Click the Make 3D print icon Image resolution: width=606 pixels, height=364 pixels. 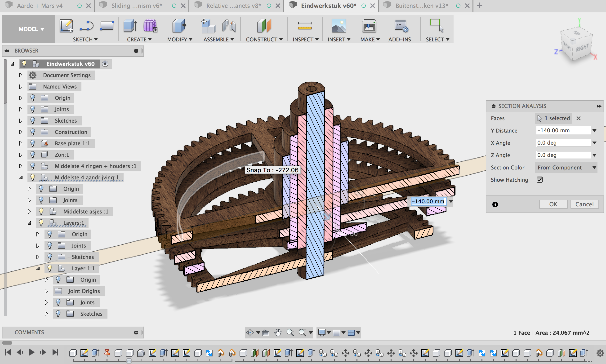point(369,26)
